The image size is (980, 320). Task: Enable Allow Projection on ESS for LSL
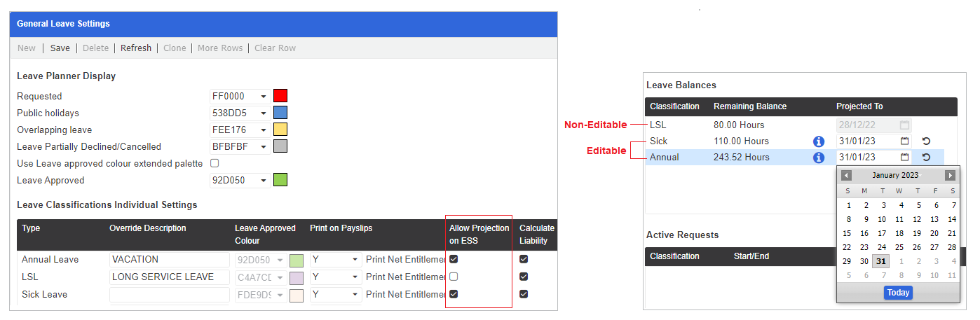pos(454,277)
